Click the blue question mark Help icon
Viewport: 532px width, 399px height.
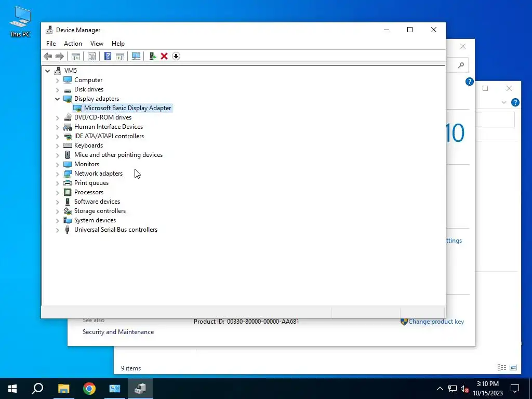coord(108,56)
